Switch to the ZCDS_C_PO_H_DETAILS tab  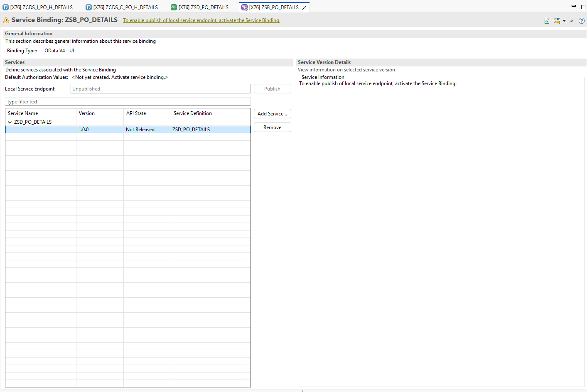pos(125,7)
